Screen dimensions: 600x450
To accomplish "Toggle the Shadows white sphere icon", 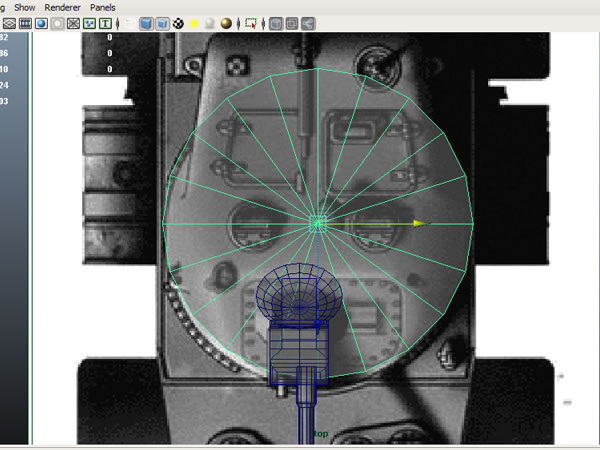I will coord(210,24).
